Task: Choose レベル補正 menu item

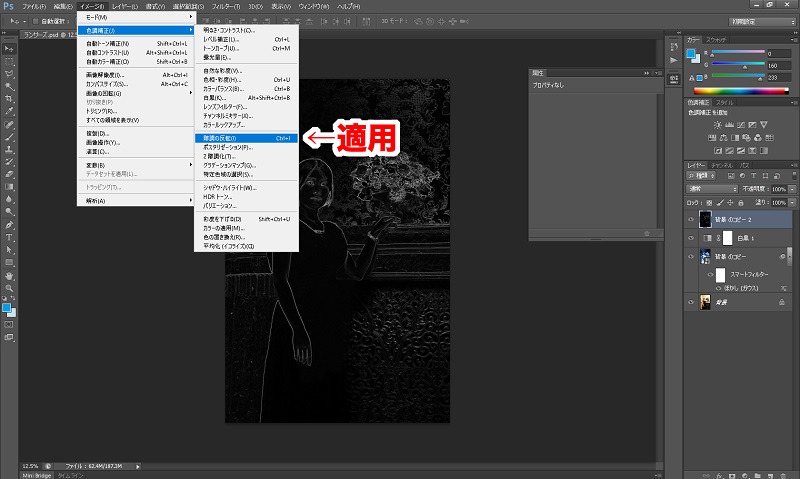Action: [x=246, y=39]
